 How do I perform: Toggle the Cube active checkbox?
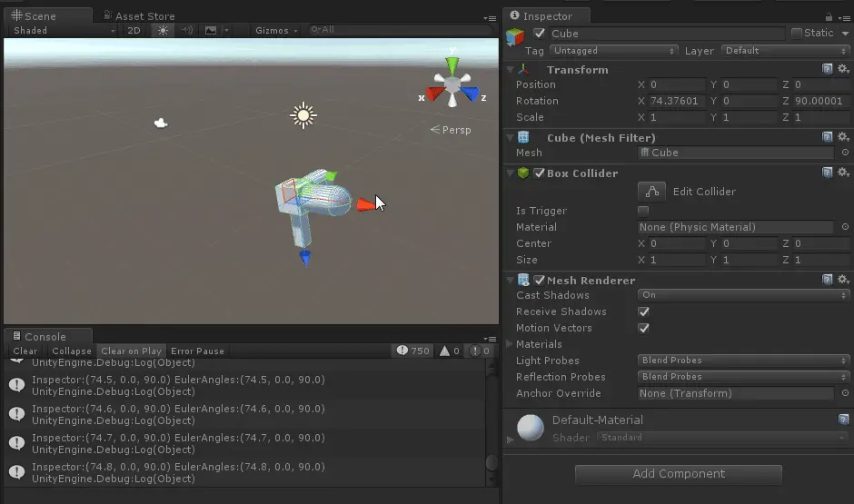coord(539,34)
